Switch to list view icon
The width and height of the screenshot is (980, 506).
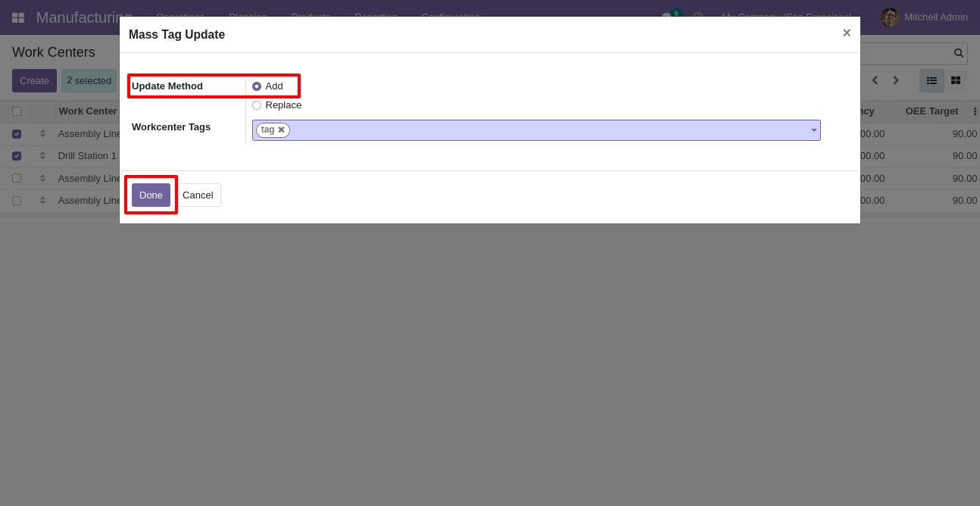pos(932,80)
